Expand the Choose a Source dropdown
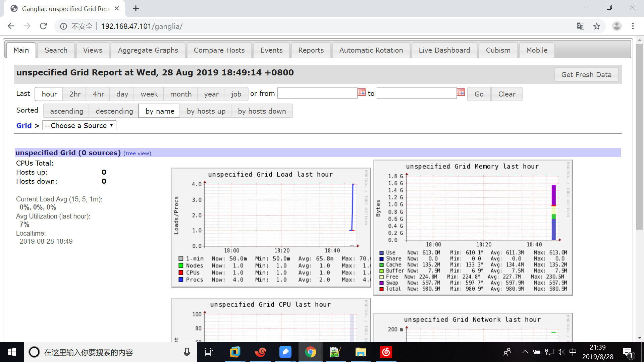The width and height of the screenshot is (644, 362). (79, 126)
